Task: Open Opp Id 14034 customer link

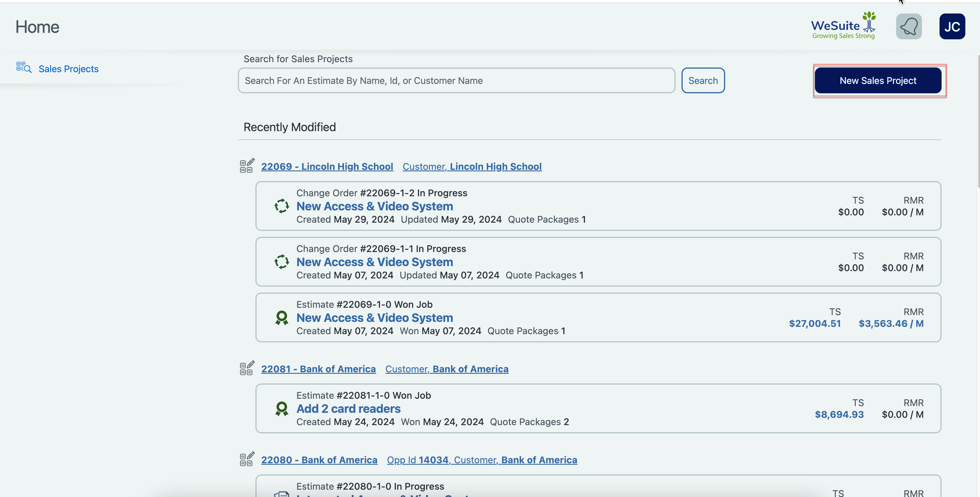Action: [x=482, y=460]
